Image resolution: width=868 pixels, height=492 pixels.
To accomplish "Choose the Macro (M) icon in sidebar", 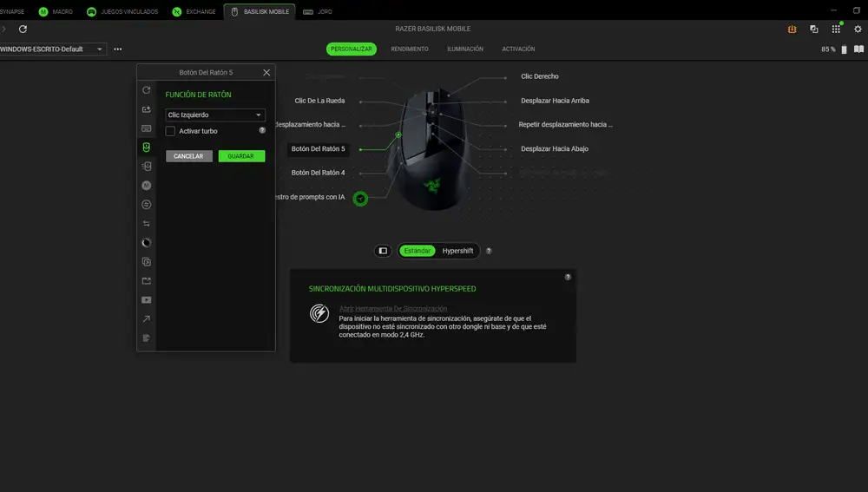I will click(x=146, y=186).
